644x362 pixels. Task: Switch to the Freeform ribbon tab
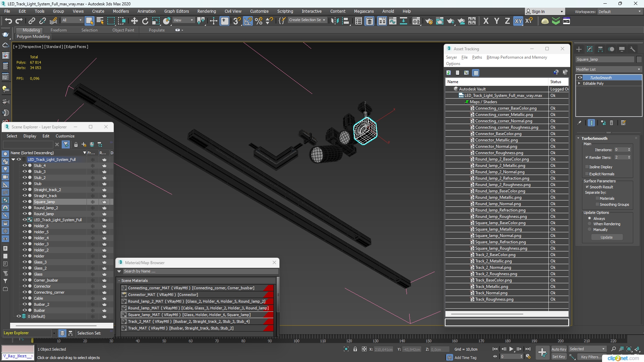pyautogui.click(x=58, y=30)
